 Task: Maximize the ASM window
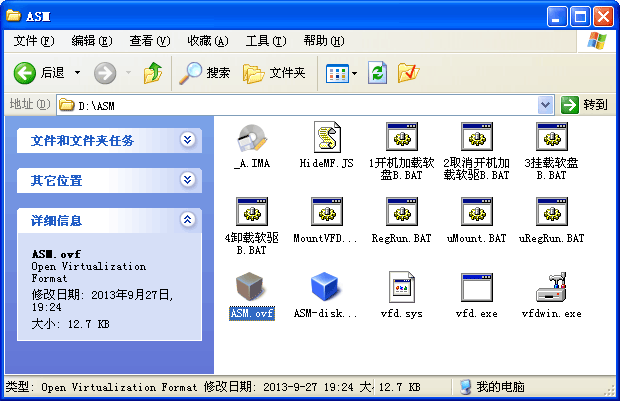tap(580, 17)
